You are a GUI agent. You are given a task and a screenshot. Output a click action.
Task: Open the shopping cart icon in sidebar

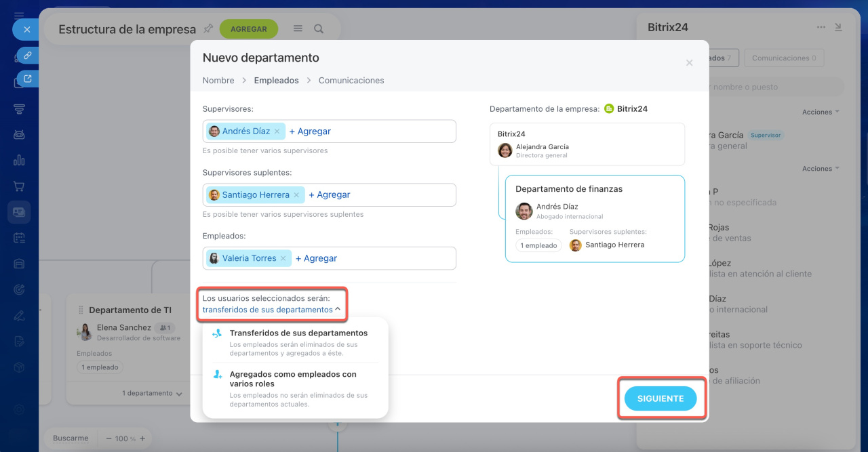(19, 186)
